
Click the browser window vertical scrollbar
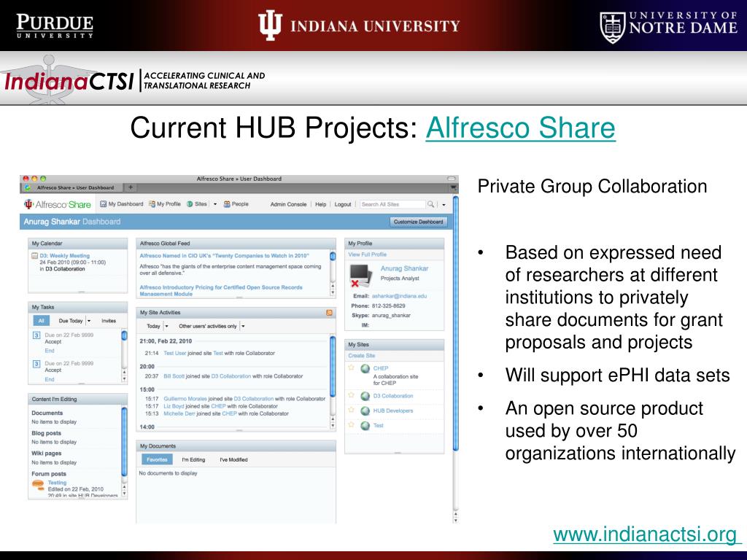pyautogui.click(x=455, y=324)
